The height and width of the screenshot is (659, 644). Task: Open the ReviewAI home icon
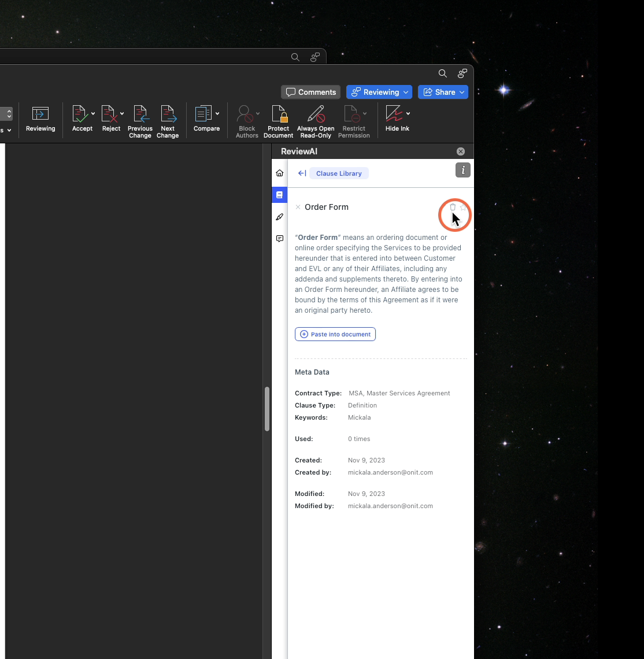click(x=280, y=173)
